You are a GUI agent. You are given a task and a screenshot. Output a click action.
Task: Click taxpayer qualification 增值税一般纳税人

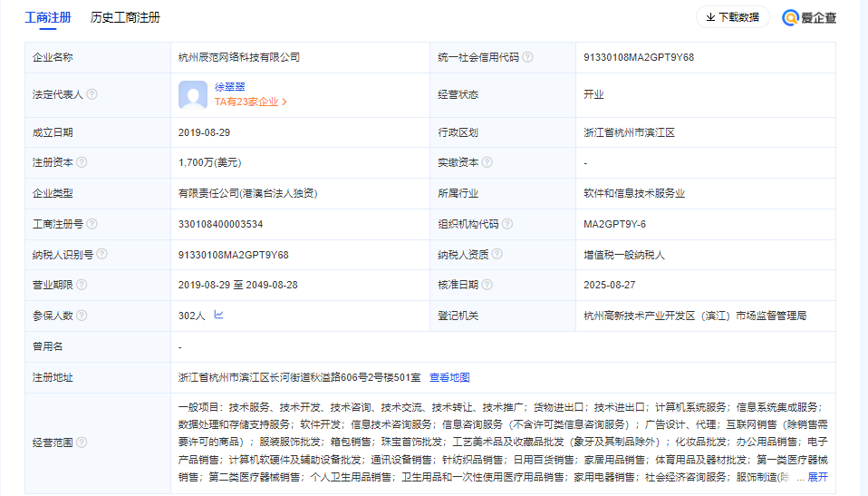coord(624,255)
